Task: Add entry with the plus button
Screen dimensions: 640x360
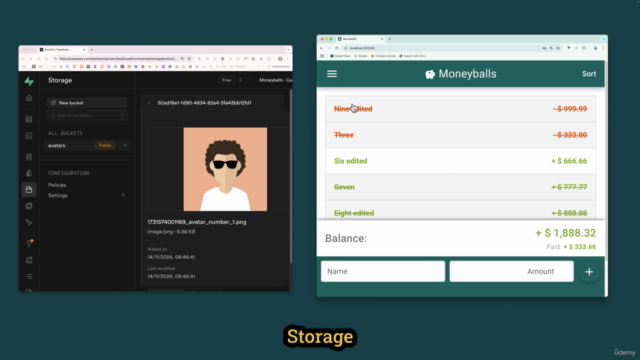Action: (x=589, y=272)
